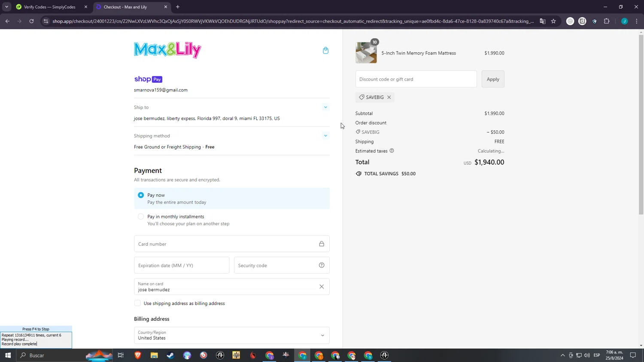Click the Security code field
This screenshot has width=644, height=362.
click(x=282, y=265)
